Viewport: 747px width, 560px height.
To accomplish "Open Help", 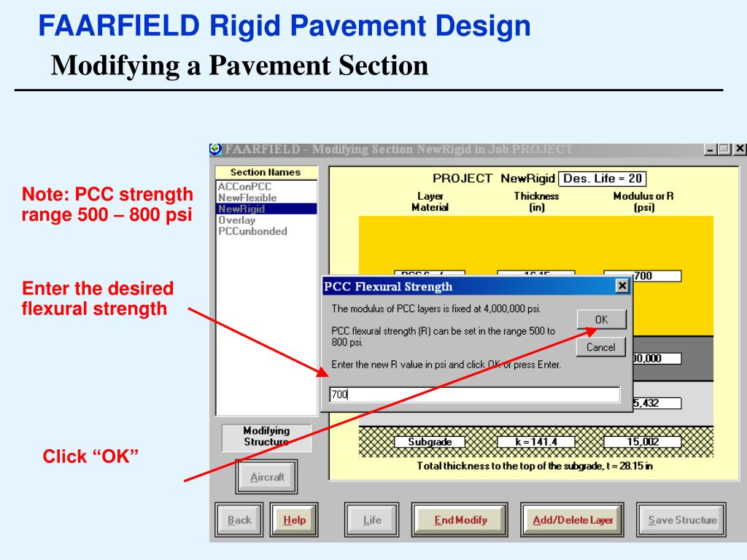I will point(294,520).
